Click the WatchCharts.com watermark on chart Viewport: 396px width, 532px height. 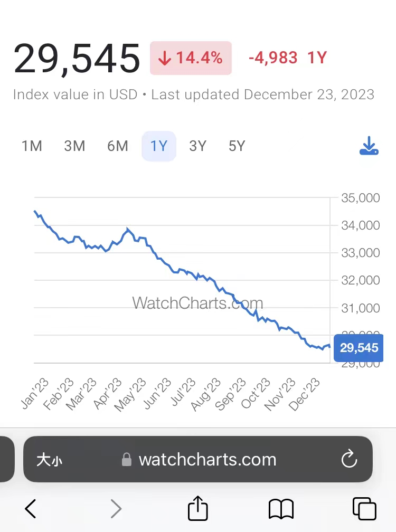197,303
